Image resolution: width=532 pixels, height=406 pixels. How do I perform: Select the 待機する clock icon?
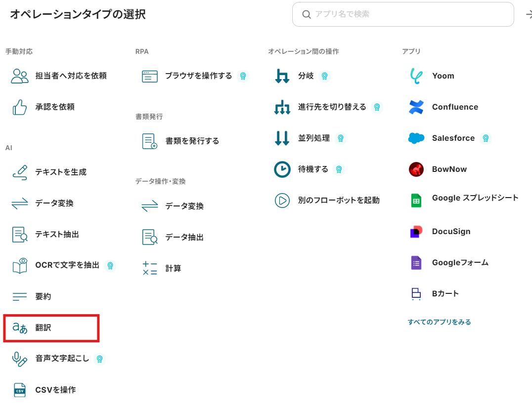(282, 169)
